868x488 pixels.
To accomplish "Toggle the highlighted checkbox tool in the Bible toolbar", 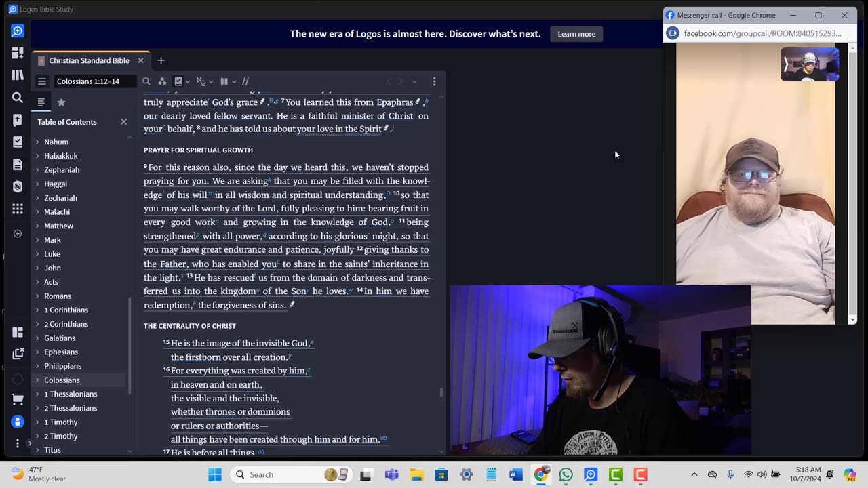I will tap(178, 81).
